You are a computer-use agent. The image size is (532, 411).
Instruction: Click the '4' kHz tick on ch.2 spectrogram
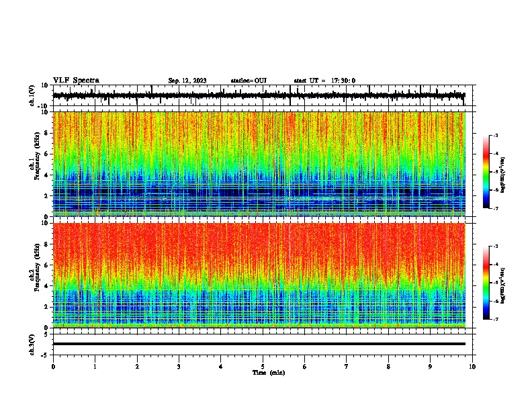[46, 286]
